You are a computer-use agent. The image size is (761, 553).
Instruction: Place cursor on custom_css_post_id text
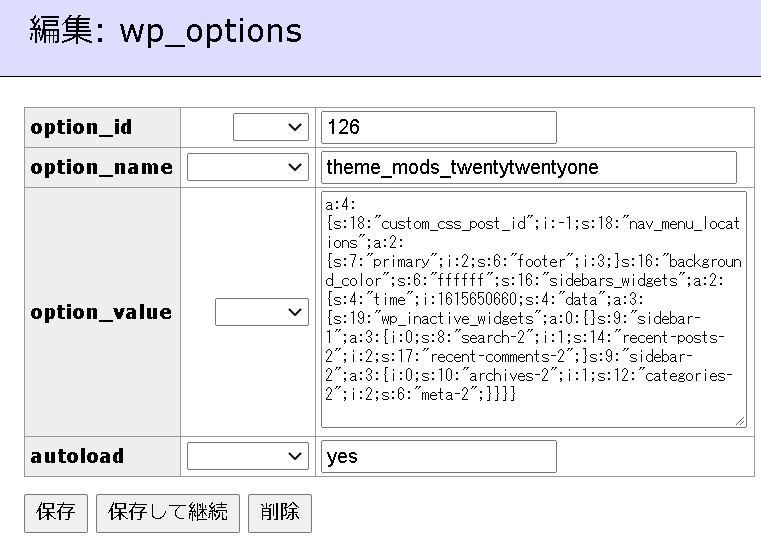(442, 224)
